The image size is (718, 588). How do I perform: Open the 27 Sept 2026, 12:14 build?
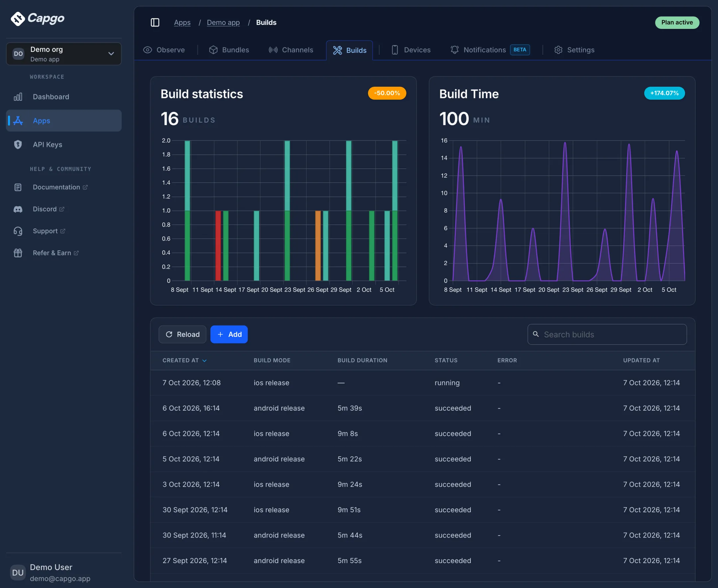[x=422, y=560]
